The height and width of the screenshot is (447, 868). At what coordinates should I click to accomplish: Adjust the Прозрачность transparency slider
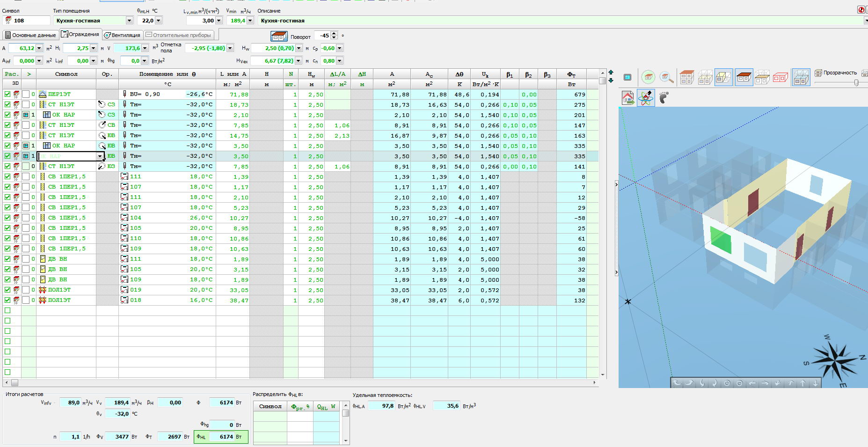856,82
